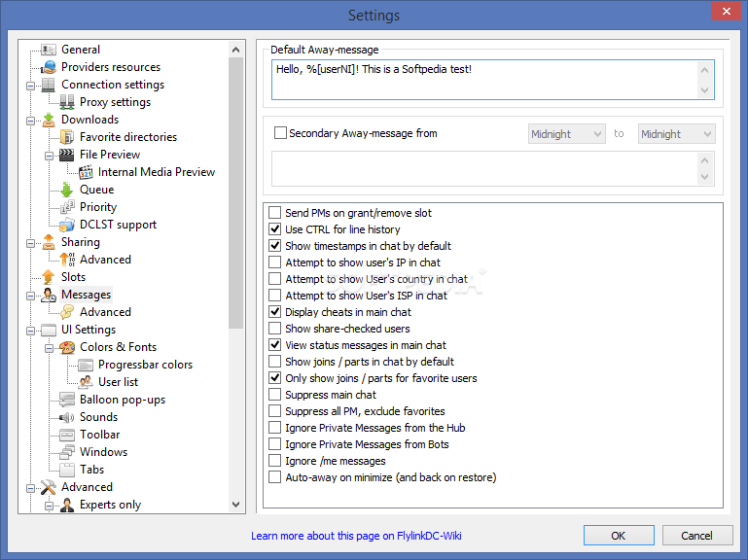Click the Internal Media Preview icon
This screenshot has height=560, width=748.
click(86, 172)
